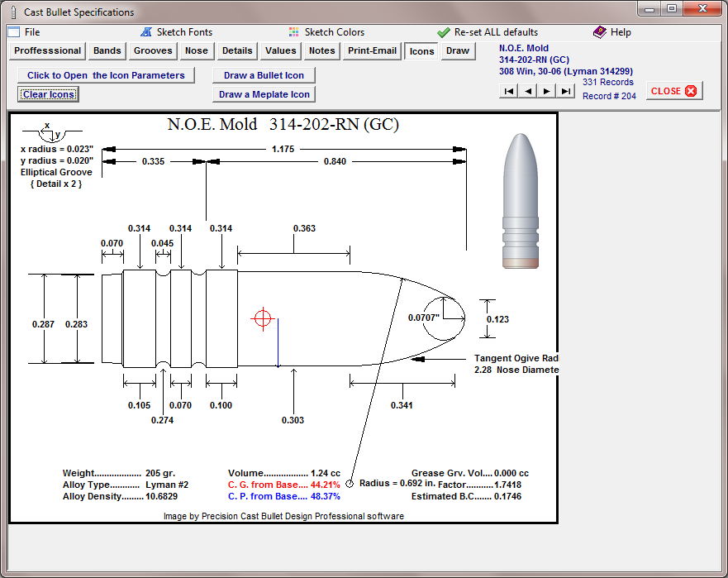Open the File menu
The image size is (728, 578).
click(32, 32)
